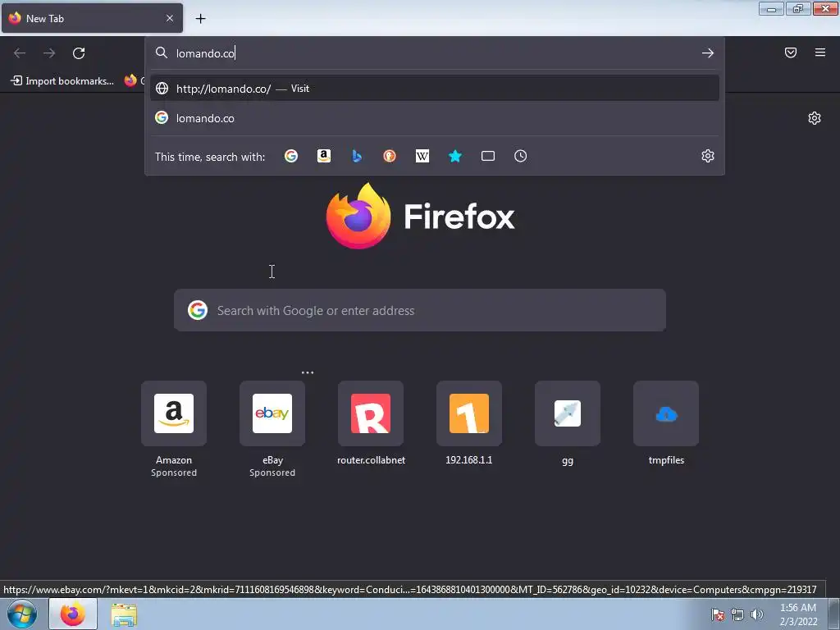The image size is (840, 630).
Task: Open the Windows Start menu
Action: click(x=22, y=614)
